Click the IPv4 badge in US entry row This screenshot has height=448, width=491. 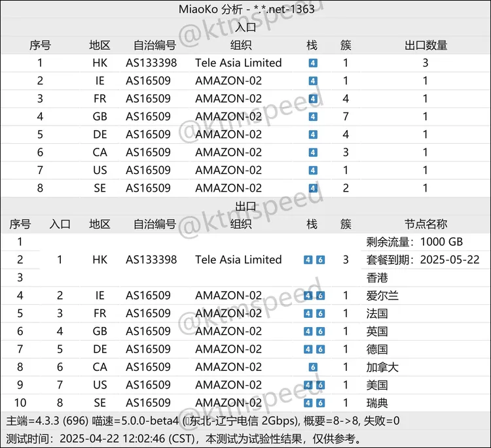[x=313, y=170]
